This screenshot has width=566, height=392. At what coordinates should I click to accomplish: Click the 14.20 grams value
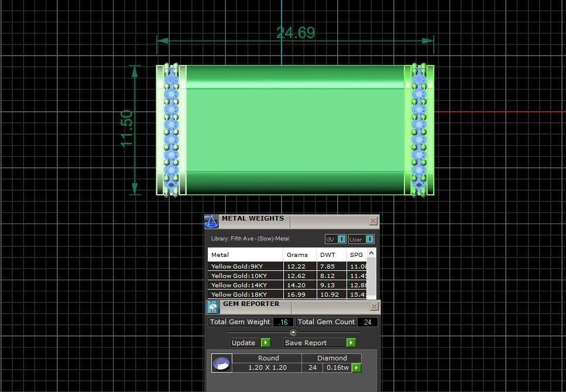(x=296, y=285)
